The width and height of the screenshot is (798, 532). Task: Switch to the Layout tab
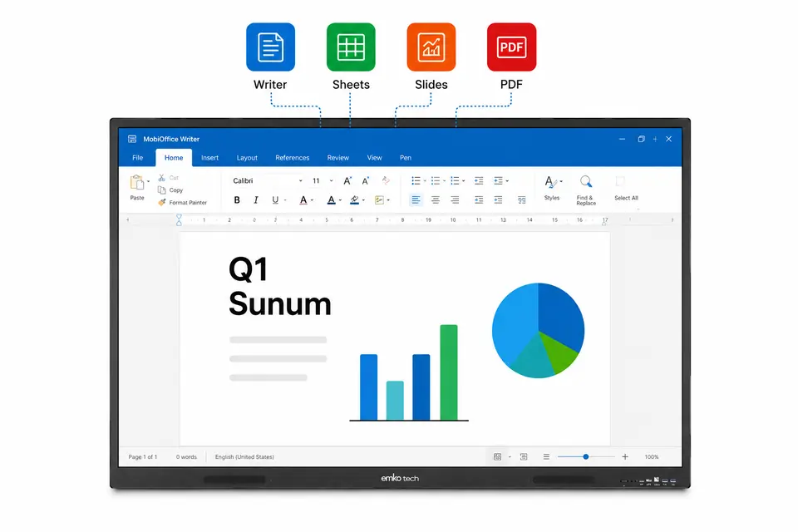(x=247, y=158)
